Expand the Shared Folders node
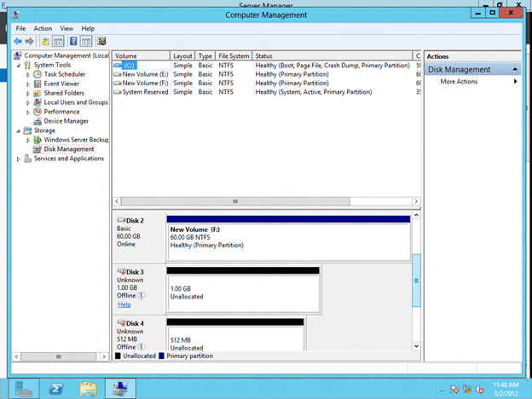 (x=28, y=93)
